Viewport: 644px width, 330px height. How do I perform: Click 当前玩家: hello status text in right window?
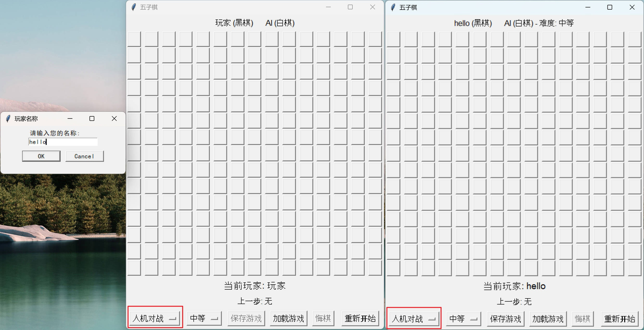[514, 286]
